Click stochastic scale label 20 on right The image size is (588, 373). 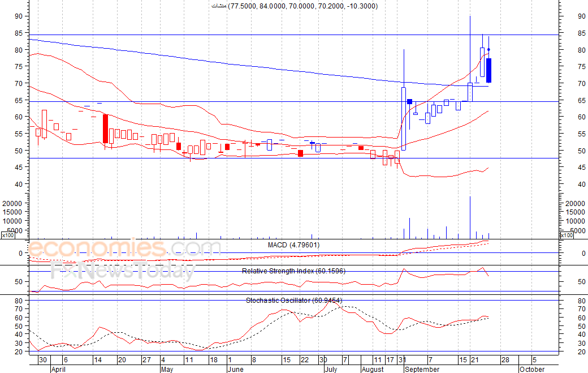582,351
